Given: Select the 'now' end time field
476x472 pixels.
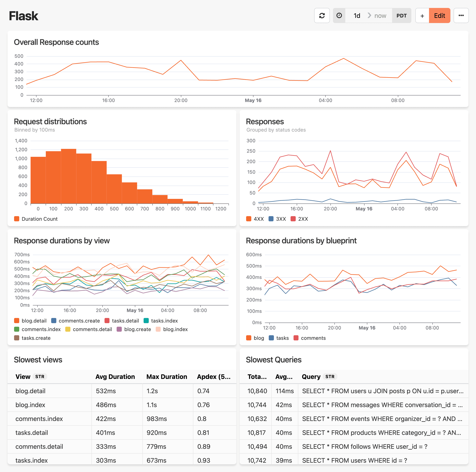Looking at the screenshot, I should tap(380, 15).
